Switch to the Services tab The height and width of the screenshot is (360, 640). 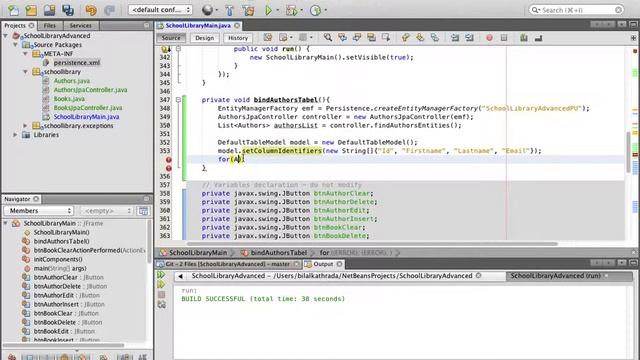(x=80, y=25)
